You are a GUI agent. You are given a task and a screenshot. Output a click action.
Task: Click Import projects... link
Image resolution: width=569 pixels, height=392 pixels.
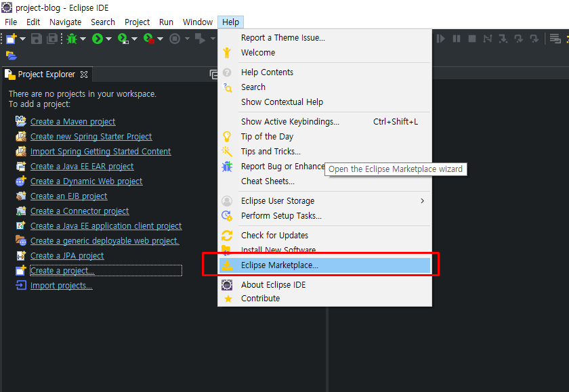[x=62, y=286]
